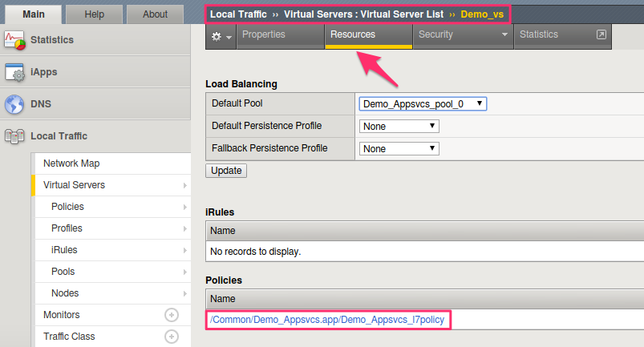Image resolution: width=644 pixels, height=347 pixels.
Task: Open the Default Pool dropdown
Action: (423, 103)
